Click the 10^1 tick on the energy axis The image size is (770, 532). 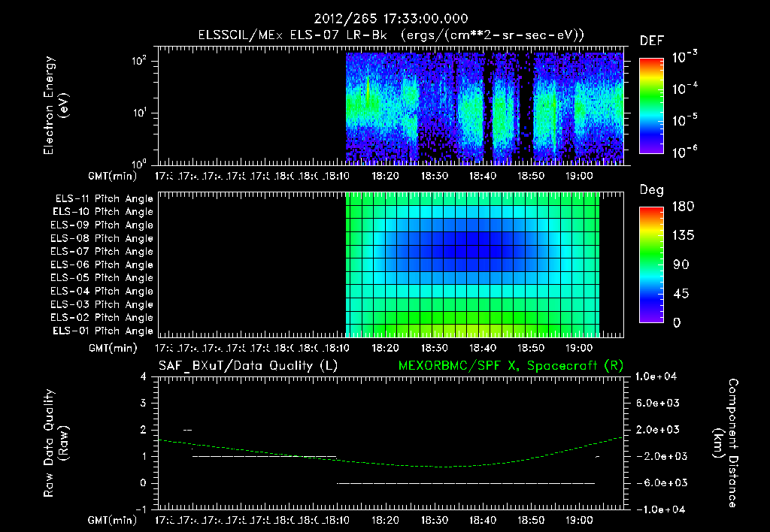pyautogui.click(x=139, y=113)
